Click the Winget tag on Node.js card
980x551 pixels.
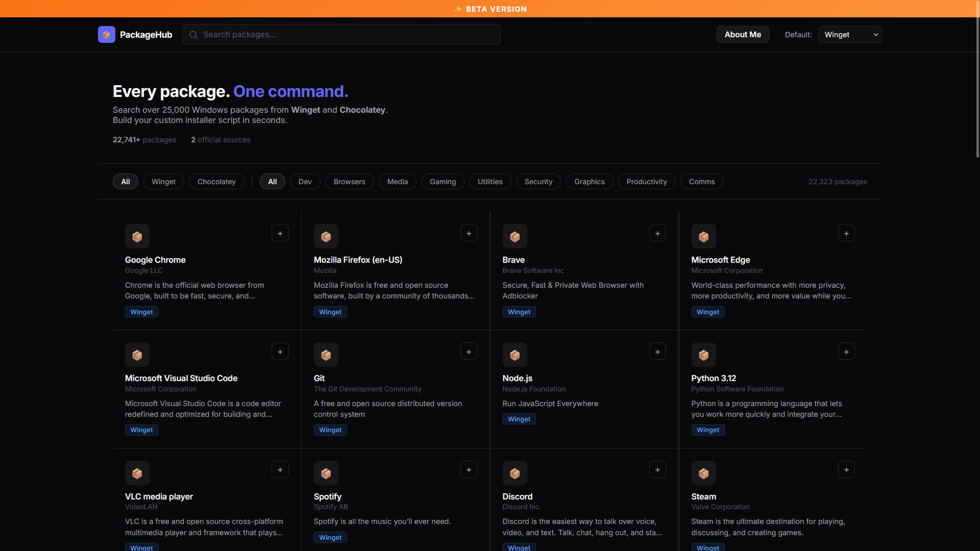(519, 419)
